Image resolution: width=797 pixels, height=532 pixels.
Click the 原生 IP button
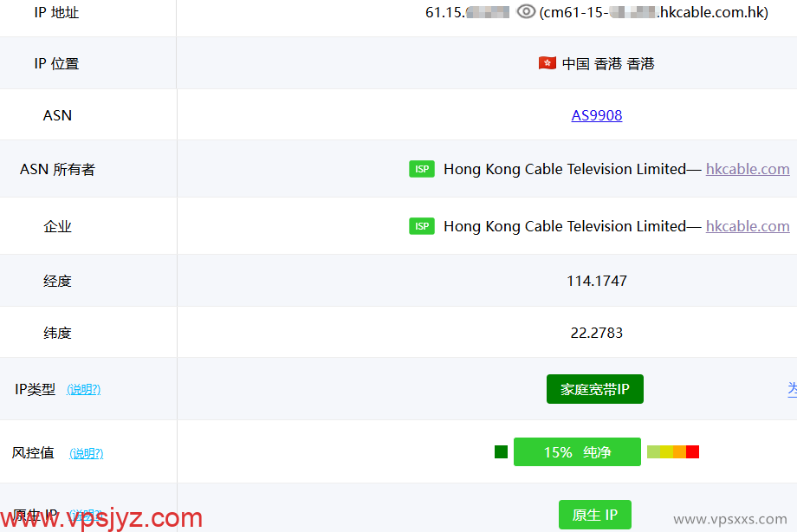point(594,514)
